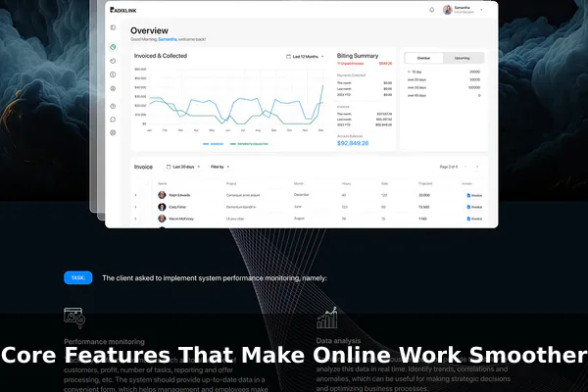Click the Data analysis heading
Image resolution: width=588 pixels, height=392 pixels.
pyautogui.click(x=338, y=341)
